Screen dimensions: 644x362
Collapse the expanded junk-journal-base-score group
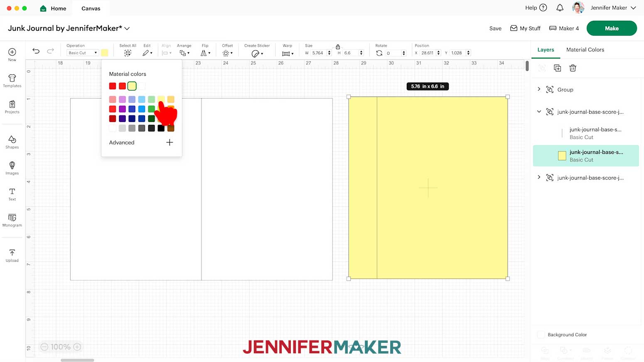pyautogui.click(x=539, y=112)
